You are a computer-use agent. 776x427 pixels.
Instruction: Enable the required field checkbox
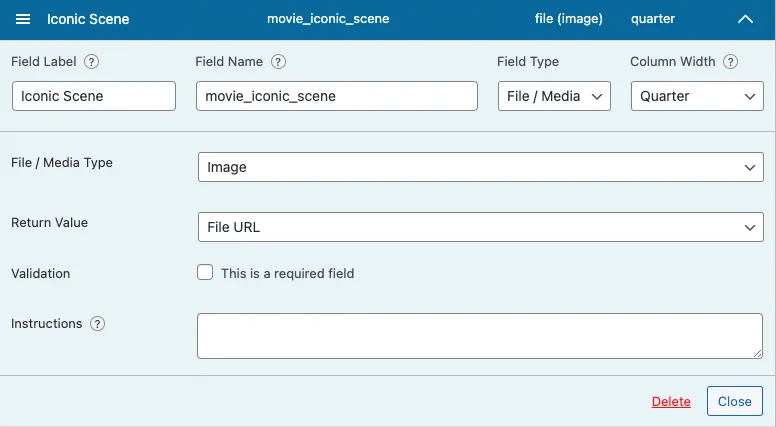pos(205,272)
